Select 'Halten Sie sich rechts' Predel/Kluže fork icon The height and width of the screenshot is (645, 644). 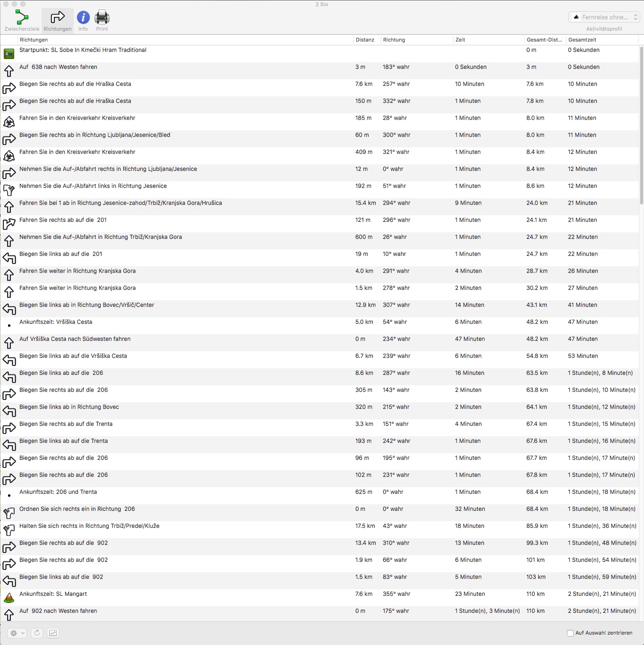point(9,530)
